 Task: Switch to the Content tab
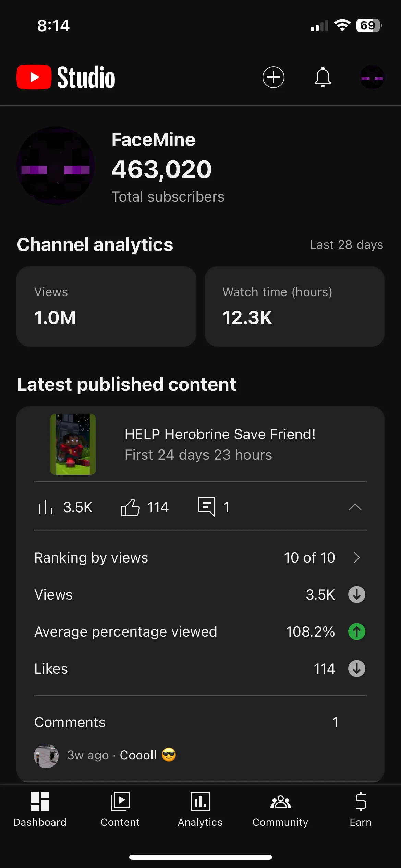coord(120,809)
